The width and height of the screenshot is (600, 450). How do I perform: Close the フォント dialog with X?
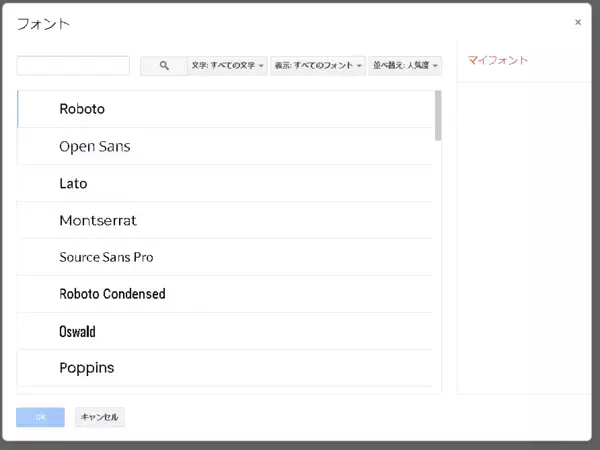577,22
